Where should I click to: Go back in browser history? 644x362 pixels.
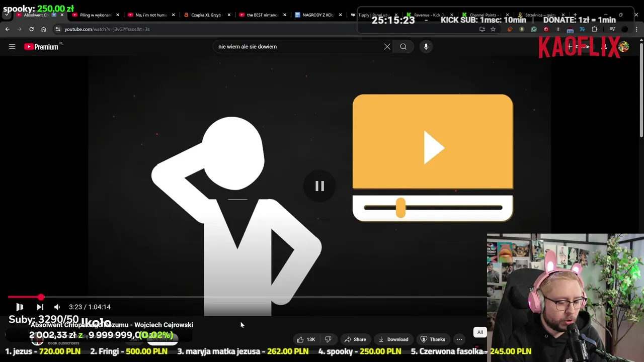click(8, 29)
